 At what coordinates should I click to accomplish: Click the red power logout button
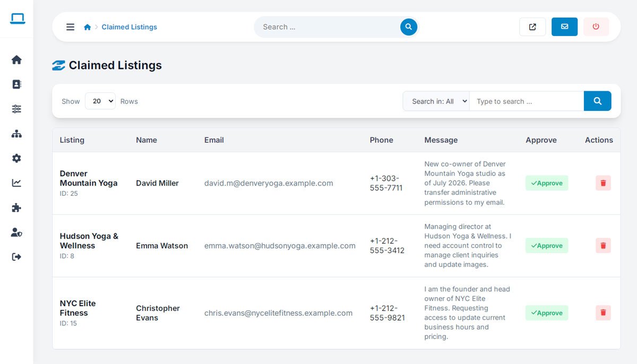[596, 27]
